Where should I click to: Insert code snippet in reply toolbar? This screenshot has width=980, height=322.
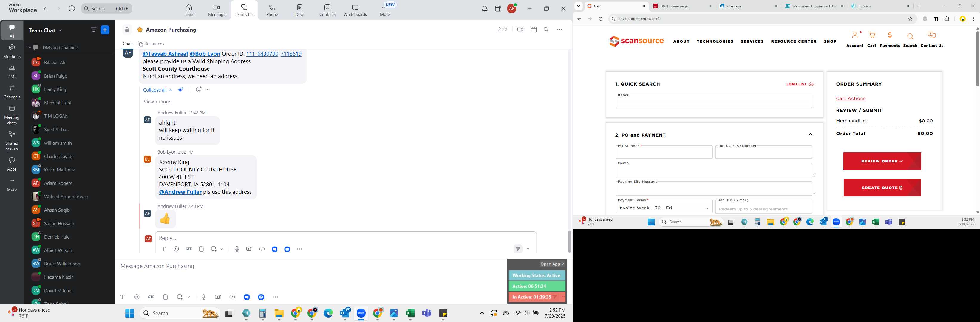tap(262, 249)
